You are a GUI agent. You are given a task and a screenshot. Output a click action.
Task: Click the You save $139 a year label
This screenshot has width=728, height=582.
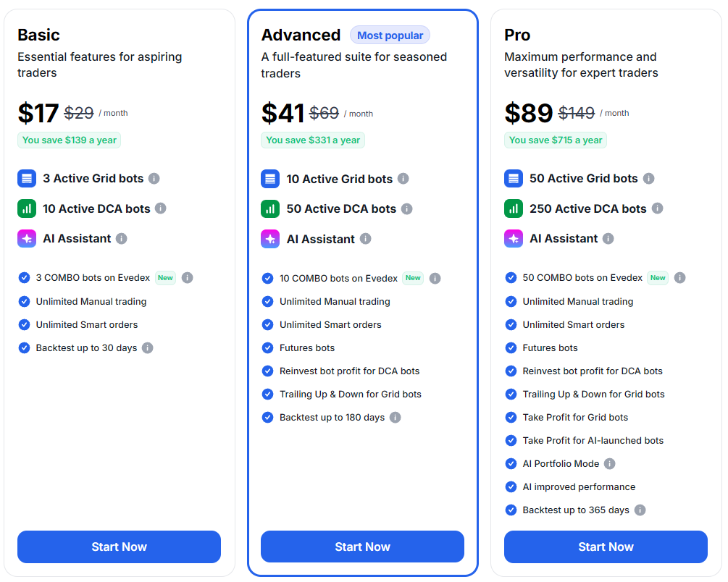point(70,140)
